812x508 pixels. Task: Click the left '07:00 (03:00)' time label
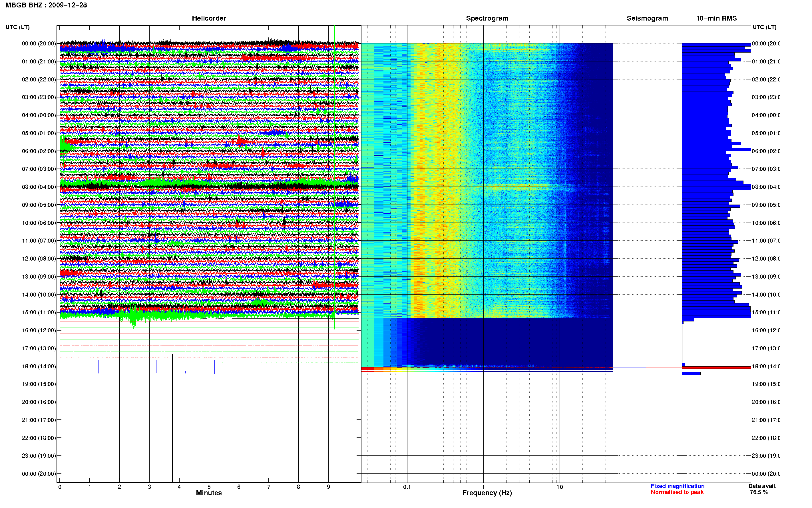click(x=39, y=169)
